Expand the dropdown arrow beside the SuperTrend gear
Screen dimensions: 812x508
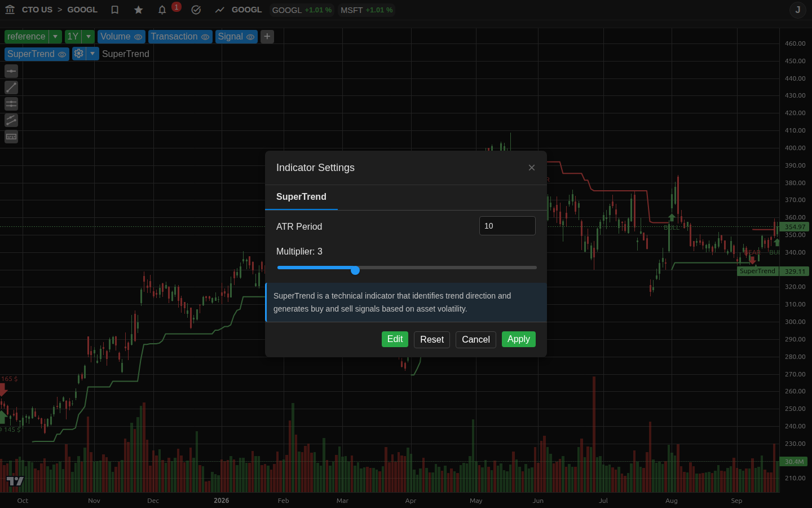92,54
